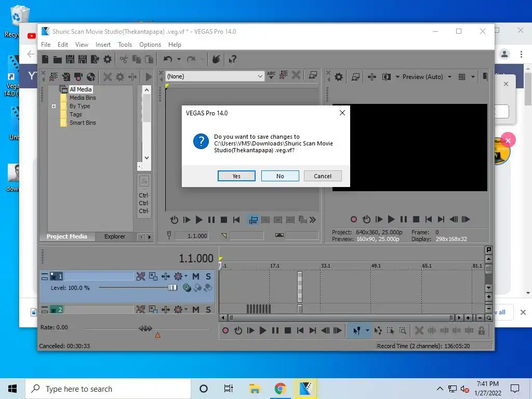532x399 pixels.
Task: Toggle track 1 bypass motion blur
Action: [140, 276]
